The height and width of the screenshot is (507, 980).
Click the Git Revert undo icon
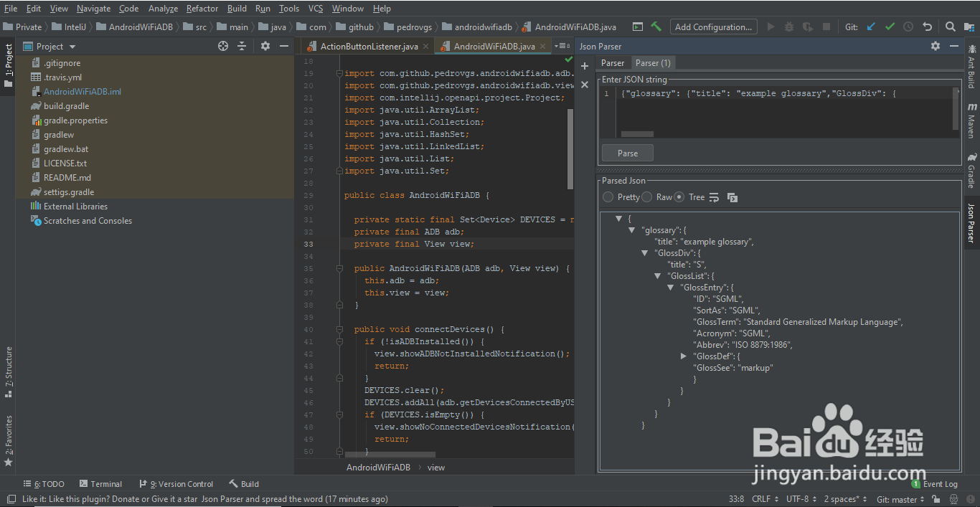tap(928, 27)
